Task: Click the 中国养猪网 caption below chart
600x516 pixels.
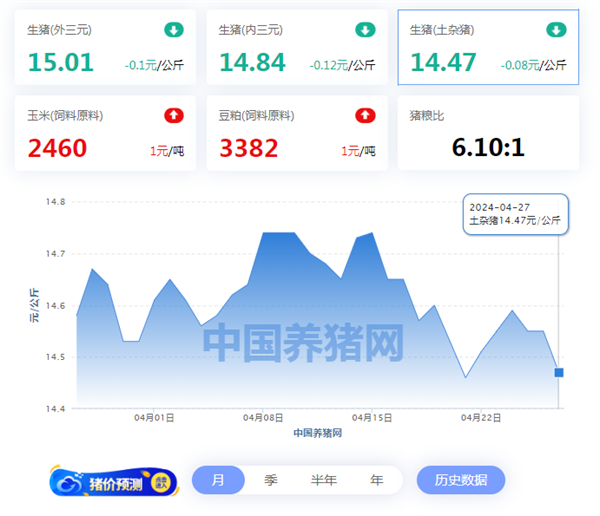Action: tap(318, 433)
